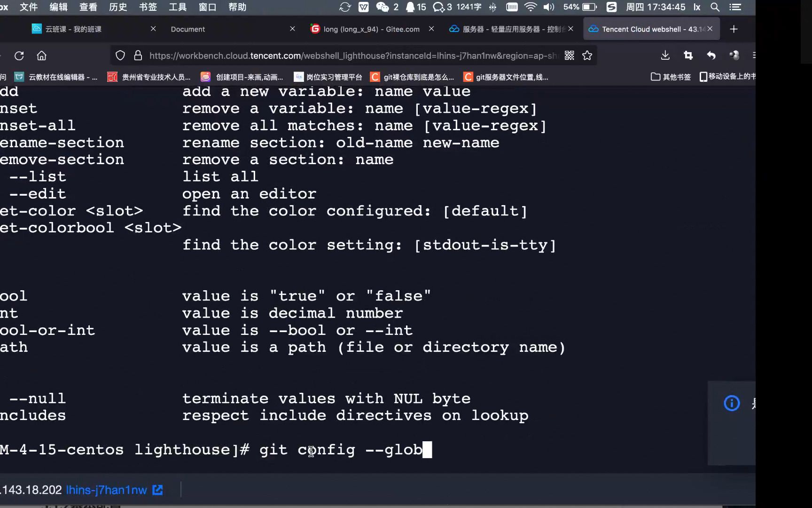This screenshot has width=812, height=508.
Task: Open the Control Center list icon
Action: click(x=735, y=7)
